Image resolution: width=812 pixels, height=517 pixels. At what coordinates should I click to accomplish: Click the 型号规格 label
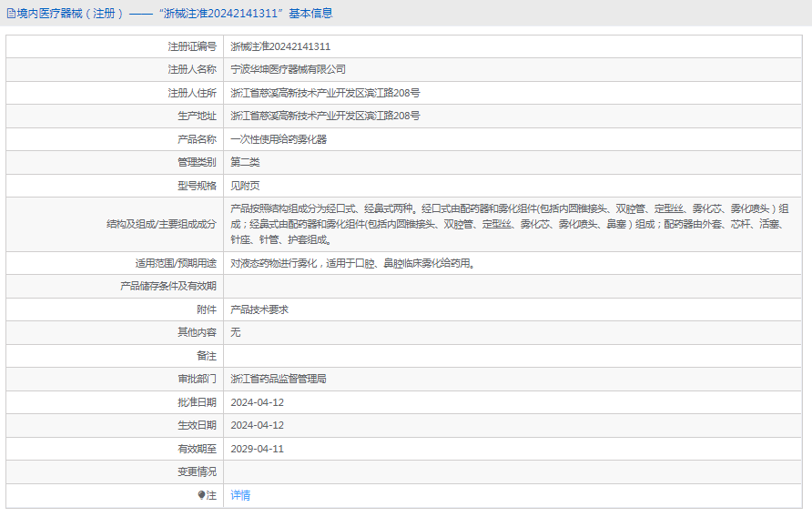(197, 186)
